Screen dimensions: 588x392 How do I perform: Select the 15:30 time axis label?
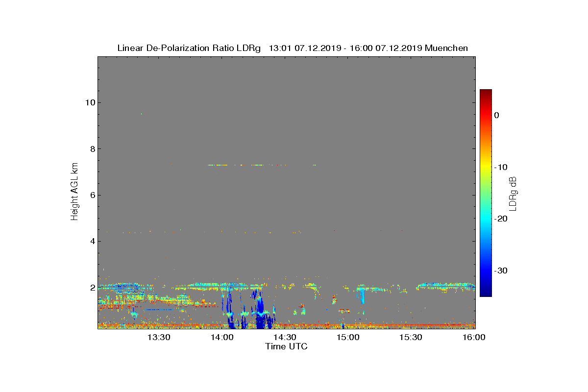[411, 337]
